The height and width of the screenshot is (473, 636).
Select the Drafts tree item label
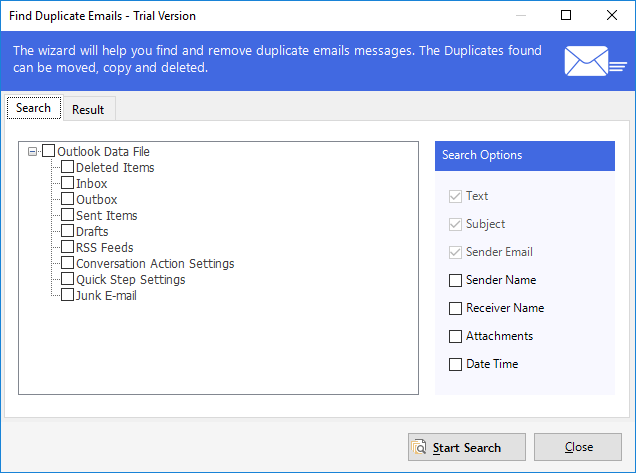click(92, 232)
